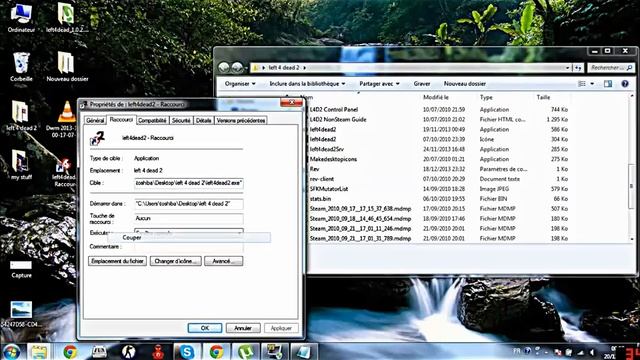640x360 pixels.
Task: Select the Makedesktopicons file
Action: coord(333,159)
